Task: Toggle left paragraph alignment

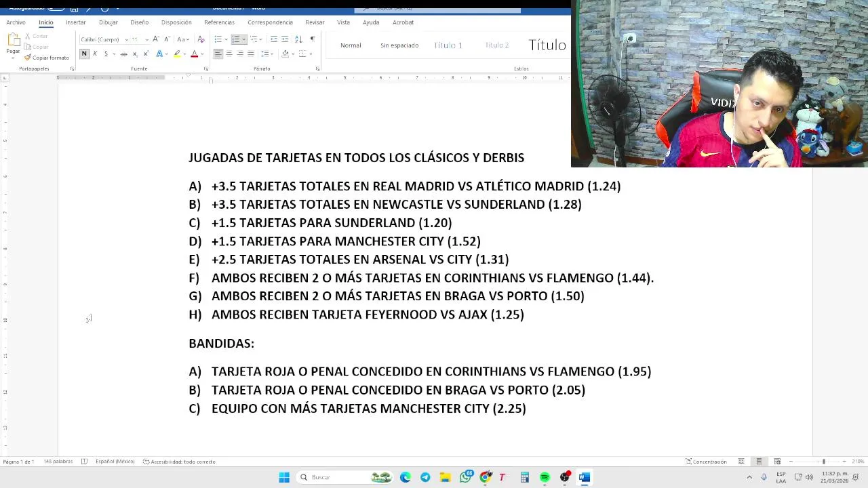Action: (218, 54)
